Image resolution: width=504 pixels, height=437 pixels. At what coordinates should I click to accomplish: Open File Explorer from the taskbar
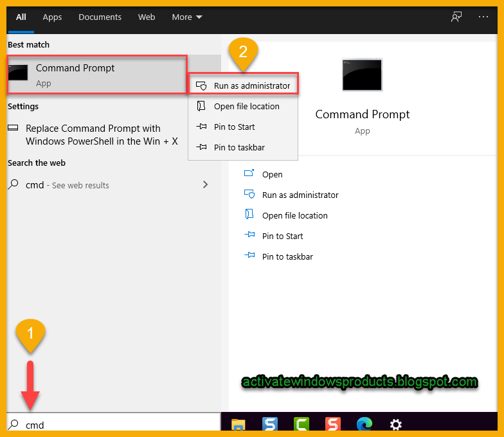point(238,424)
